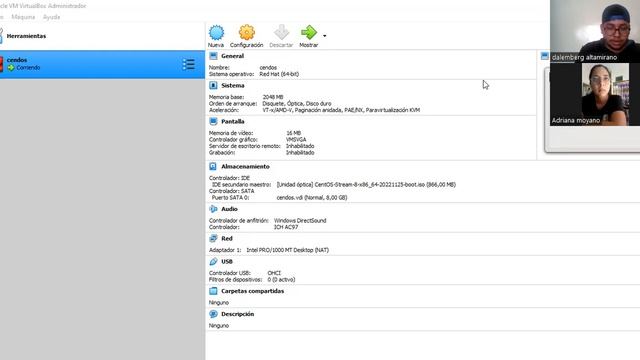Open the Descripción section header link
This screenshot has height=360, width=640.
(x=238, y=314)
